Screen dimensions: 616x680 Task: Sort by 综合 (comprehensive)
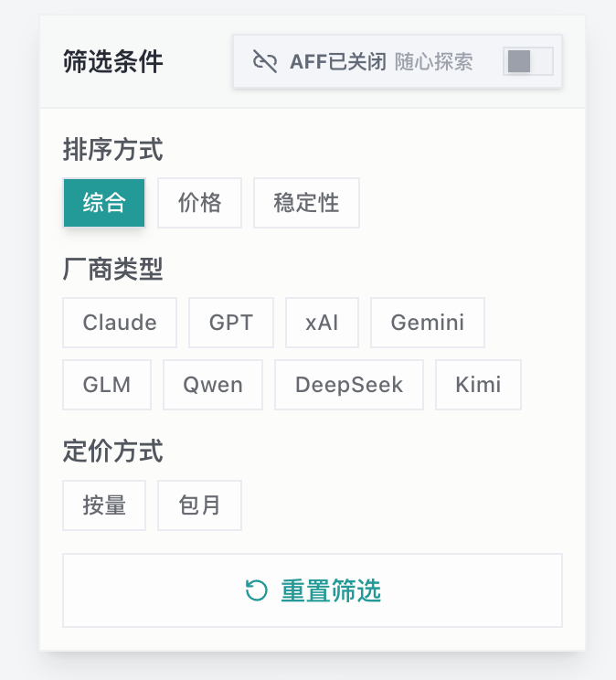[104, 203]
